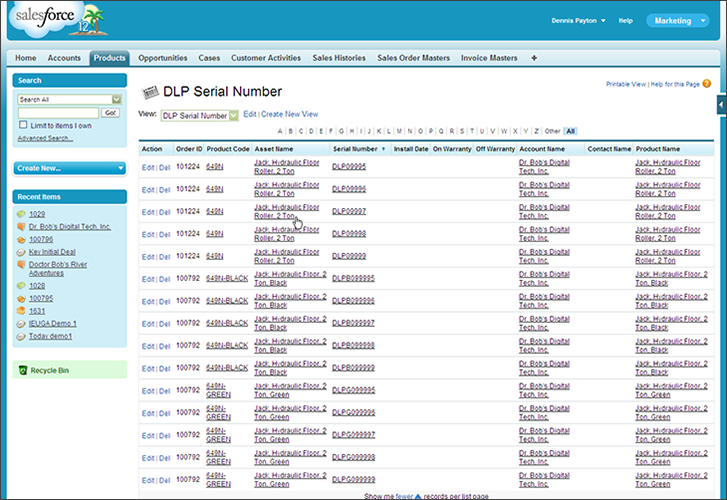This screenshot has height=500, width=727.
Task: Filter list by letter A
Action: (280, 131)
